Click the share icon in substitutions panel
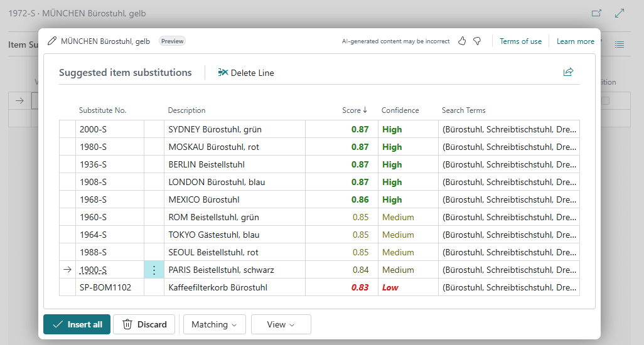The image size is (644, 345). (568, 72)
